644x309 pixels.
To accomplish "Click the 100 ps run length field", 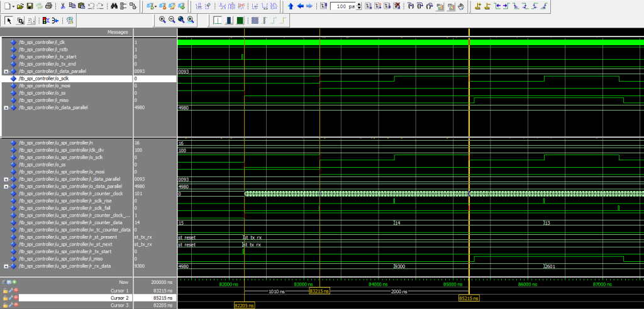I will (343, 6).
